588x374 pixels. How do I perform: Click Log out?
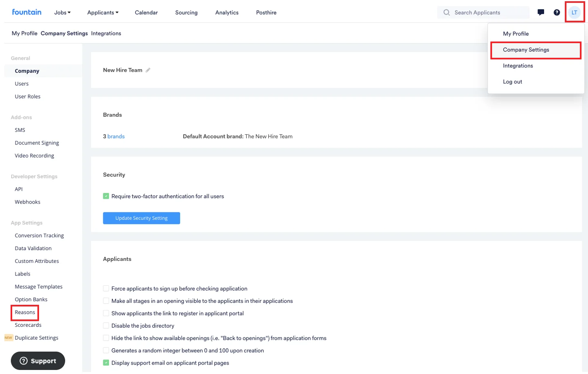[x=512, y=82]
